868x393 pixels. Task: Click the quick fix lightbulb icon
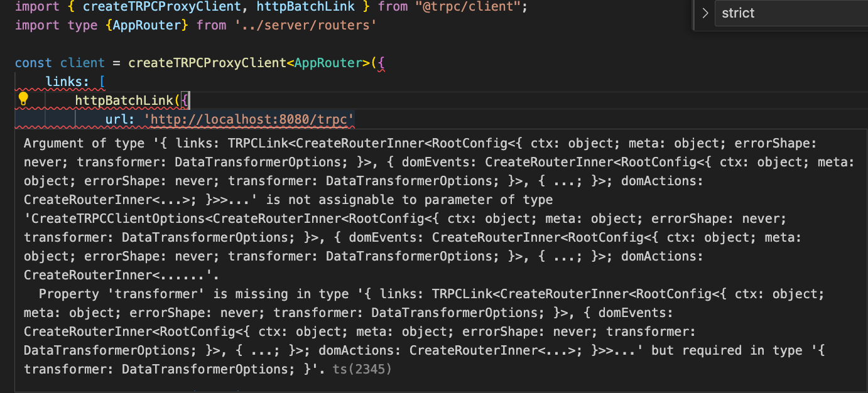point(24,100)
